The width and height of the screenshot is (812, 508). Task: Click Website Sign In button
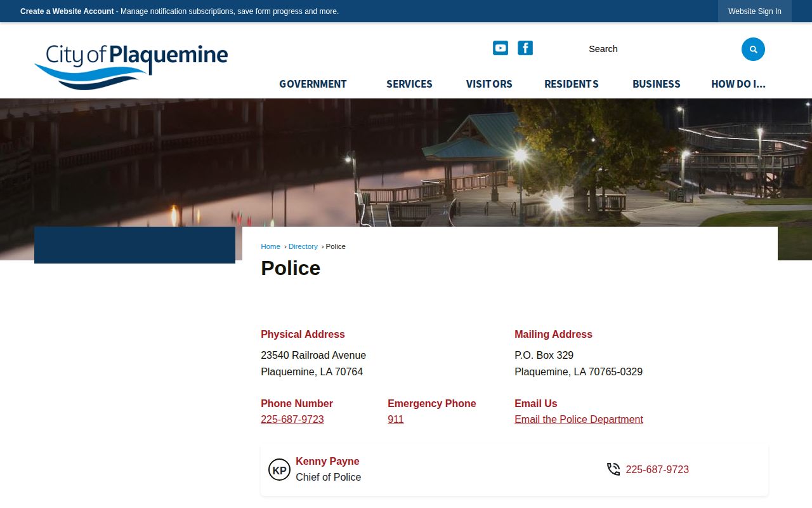tap(755, 11)
